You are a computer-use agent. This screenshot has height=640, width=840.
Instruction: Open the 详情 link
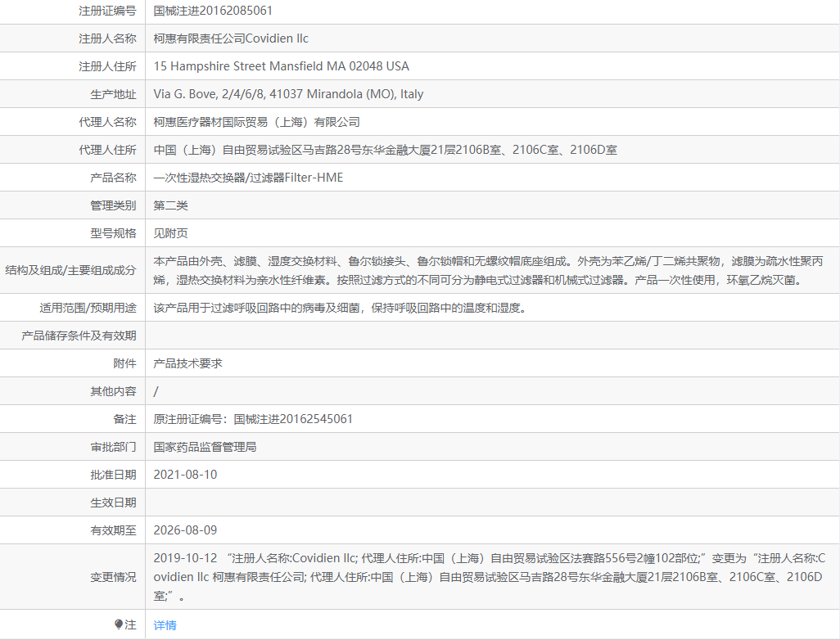pos(165,625)
